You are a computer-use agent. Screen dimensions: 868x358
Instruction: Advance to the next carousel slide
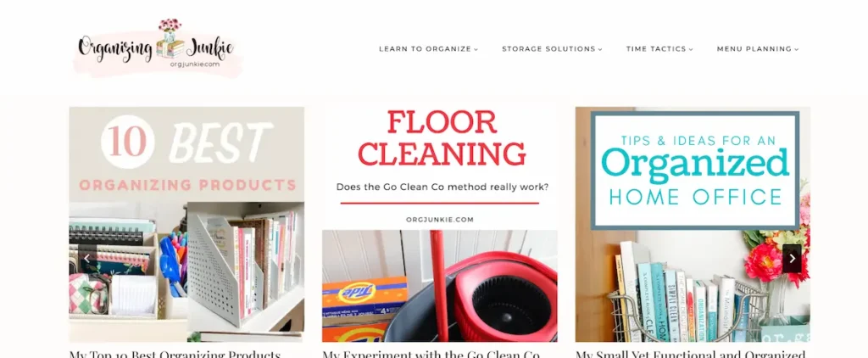(793, 258)
